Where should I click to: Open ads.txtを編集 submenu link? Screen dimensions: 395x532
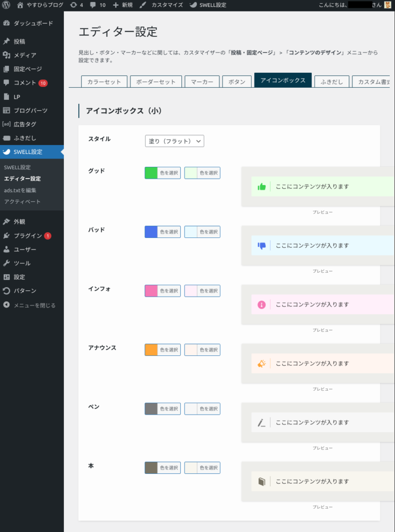coord(20,190)
